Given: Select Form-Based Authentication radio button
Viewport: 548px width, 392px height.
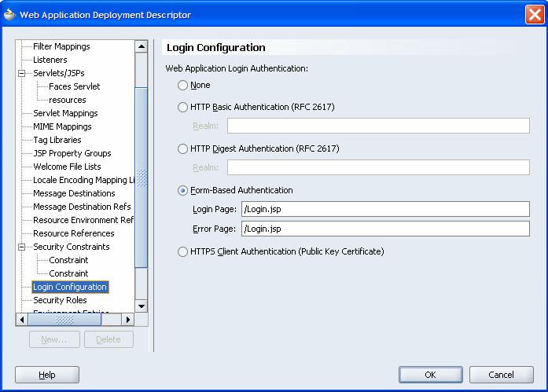Looking at the screenshot, I should (x=183, y=190).
